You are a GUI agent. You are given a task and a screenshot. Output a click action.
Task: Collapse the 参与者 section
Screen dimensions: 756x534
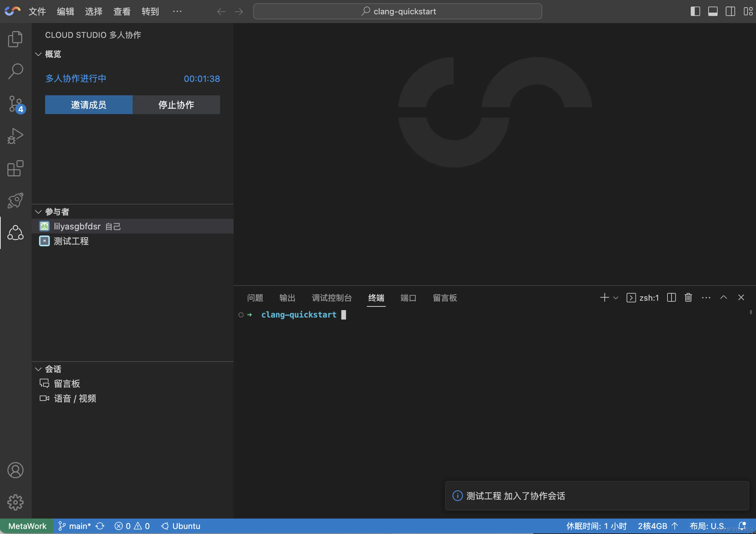38,212
